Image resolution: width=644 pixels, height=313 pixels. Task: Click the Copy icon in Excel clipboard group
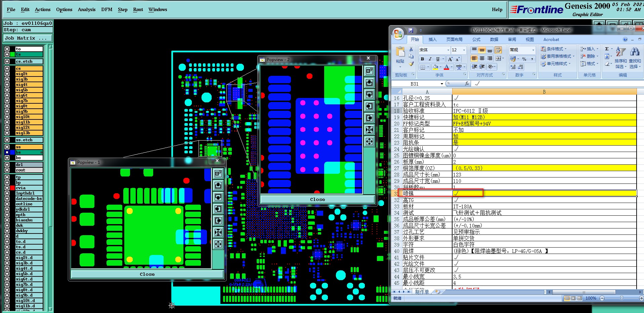point(411,56)
